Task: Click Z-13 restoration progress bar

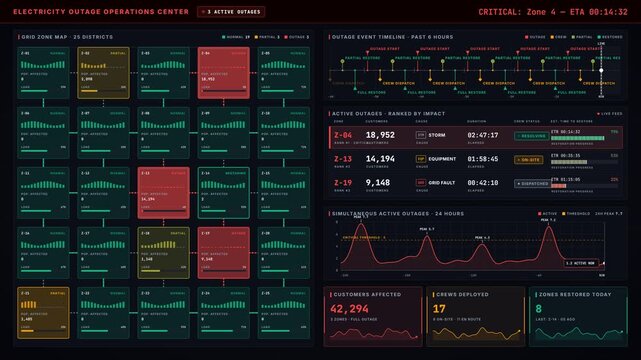Action: (584, 162)
